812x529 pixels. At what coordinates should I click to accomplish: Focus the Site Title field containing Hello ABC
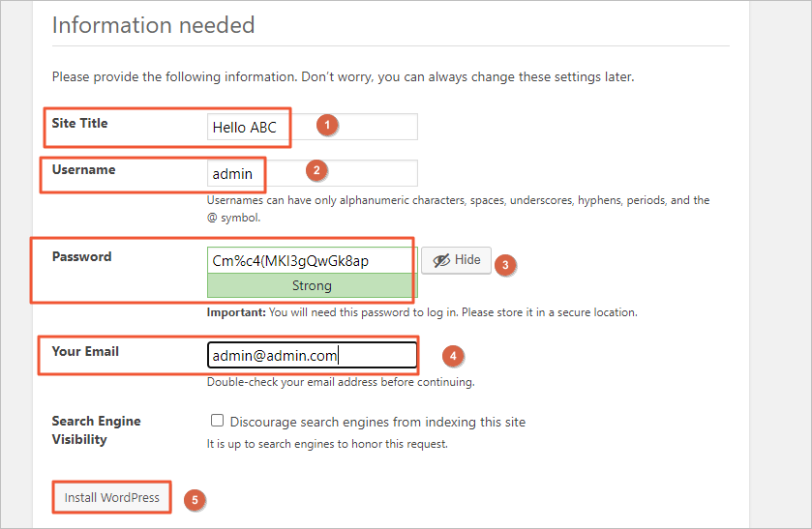coord(313,127)
